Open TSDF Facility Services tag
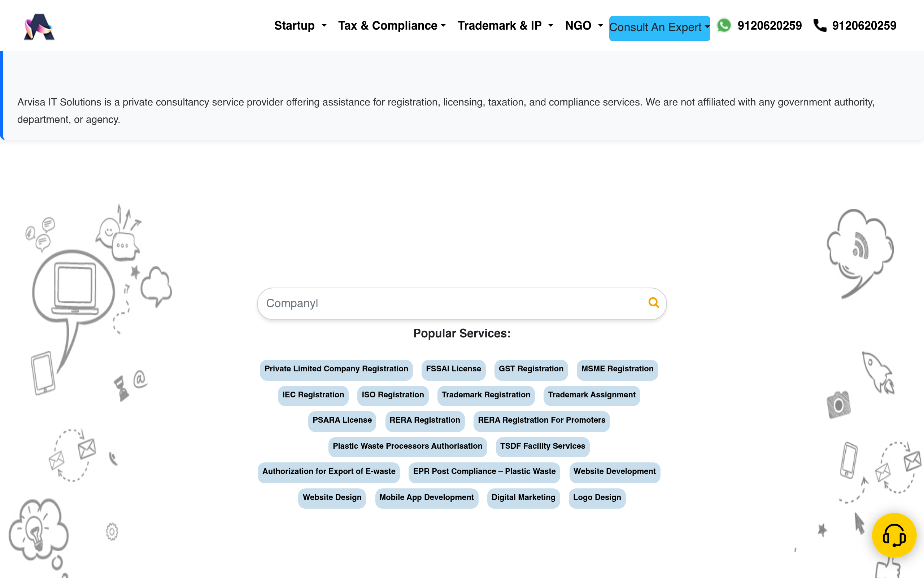924x578 pixels. tap(542, 447)
